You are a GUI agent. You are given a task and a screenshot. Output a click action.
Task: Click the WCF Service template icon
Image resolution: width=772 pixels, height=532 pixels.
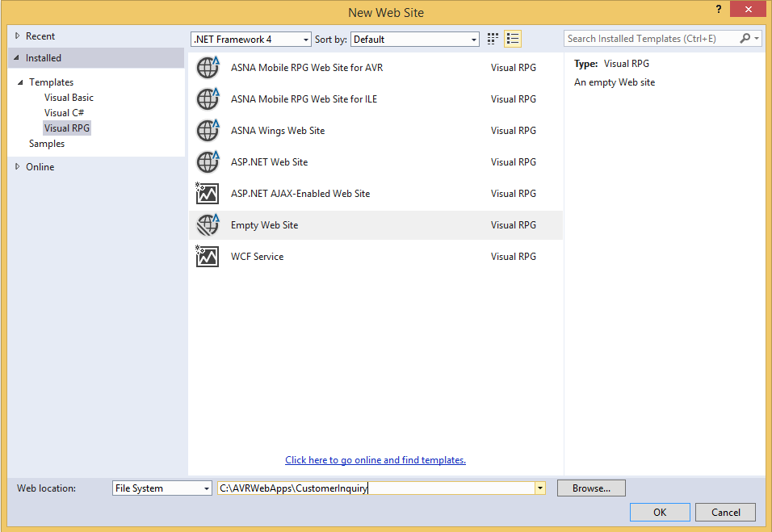(x=208, y=257)
